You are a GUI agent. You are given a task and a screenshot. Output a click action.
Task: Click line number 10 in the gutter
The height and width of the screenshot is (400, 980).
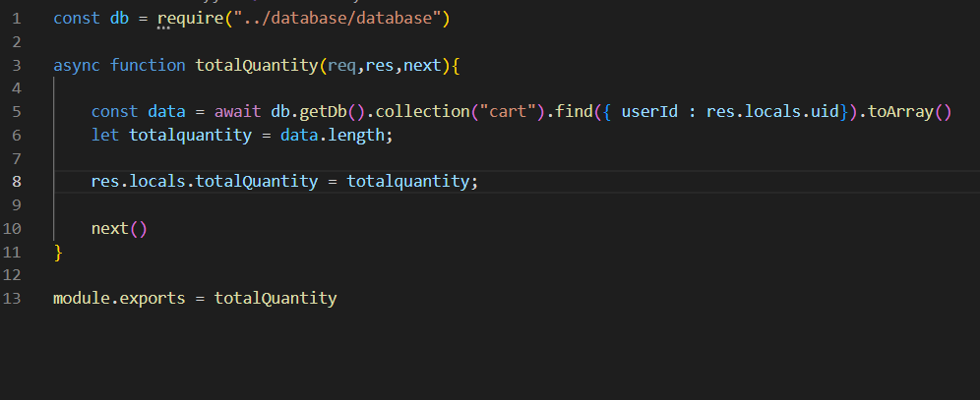click(x=12, y=228)
